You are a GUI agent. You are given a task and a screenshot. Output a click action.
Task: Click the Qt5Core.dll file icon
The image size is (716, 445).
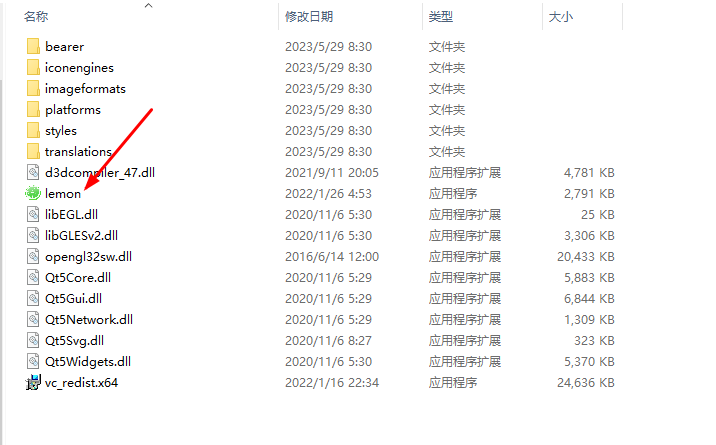coord(33,277)
